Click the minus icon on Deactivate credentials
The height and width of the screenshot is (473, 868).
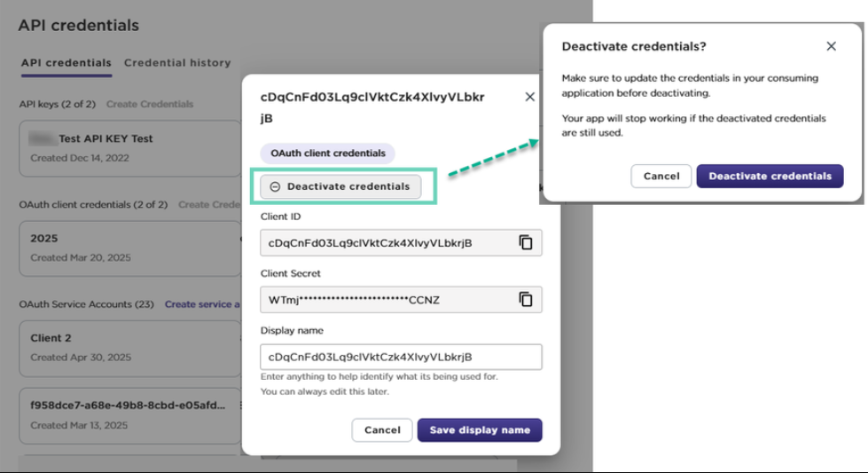275,186
